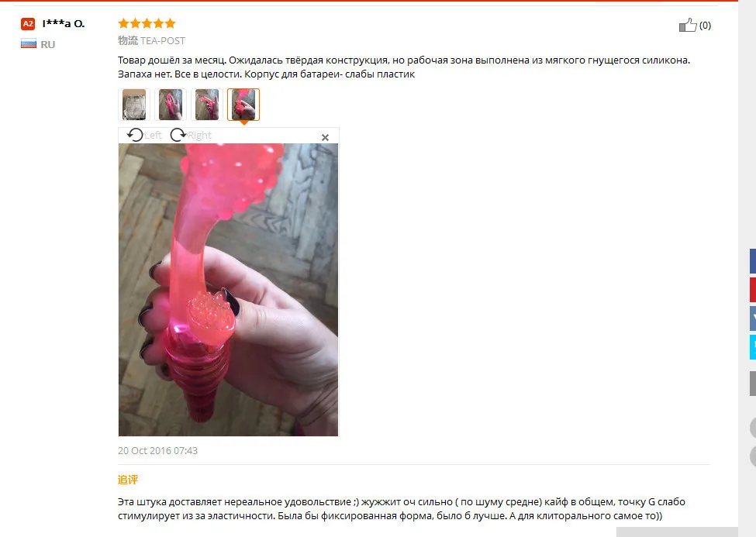Screen dimensions: 756x537
Task: Share via the VK button
Action: [753, 318]
